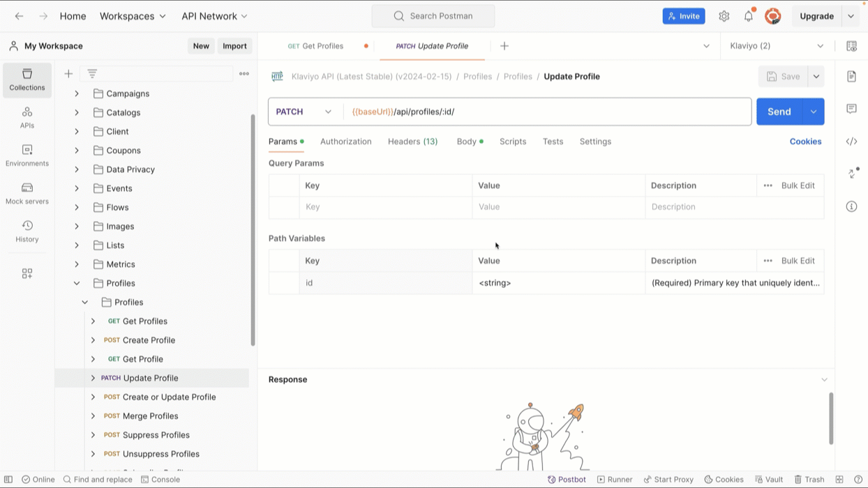The height and width of the screenshot is (488, 868).
Task: Open the Cookies link near tabs
Action: tap(805, 142)
